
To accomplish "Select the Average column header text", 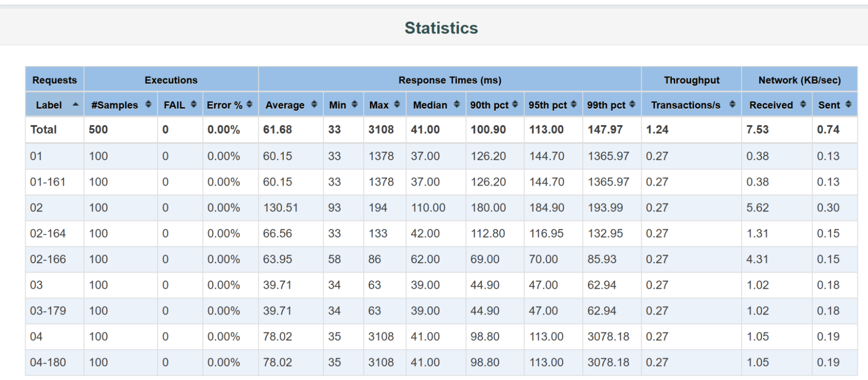I will pos(285,105).
